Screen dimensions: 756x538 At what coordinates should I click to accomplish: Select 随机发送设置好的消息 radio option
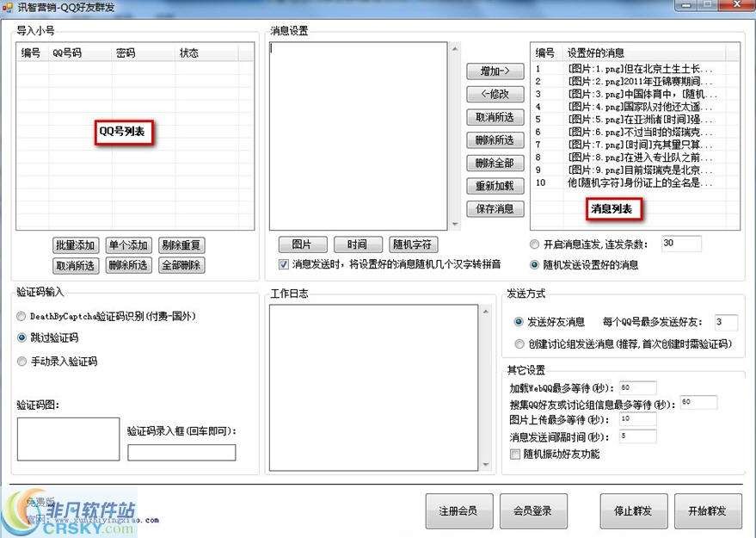coord(534,264)
